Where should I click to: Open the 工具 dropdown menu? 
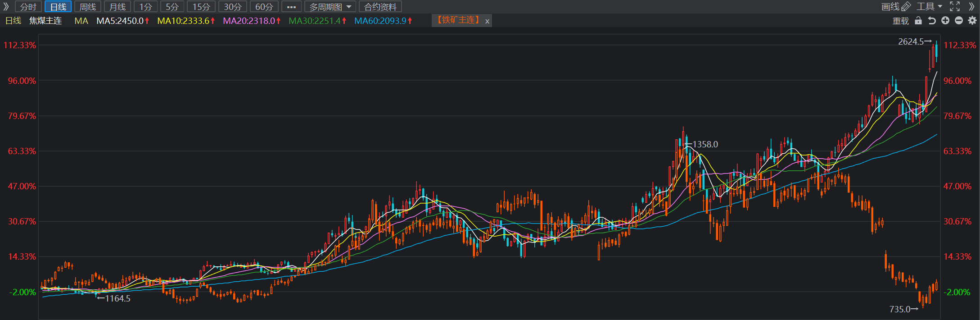click(929, 6)
